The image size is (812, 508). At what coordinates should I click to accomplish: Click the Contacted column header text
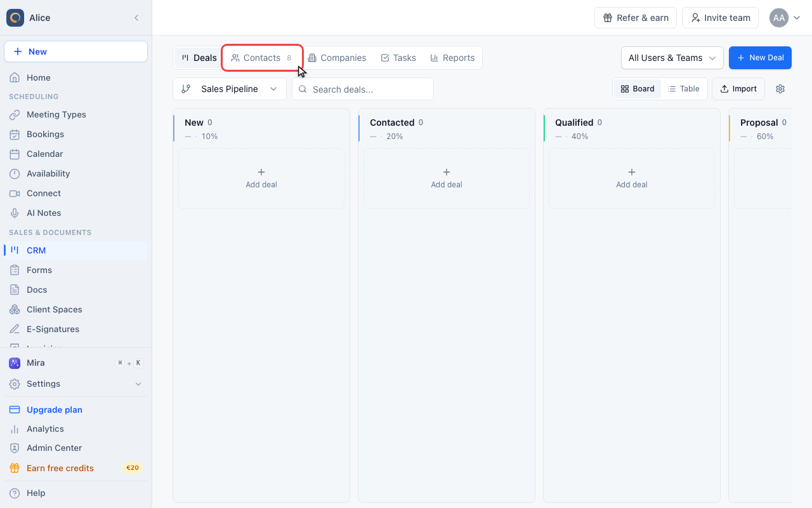(x=392, y=123)
